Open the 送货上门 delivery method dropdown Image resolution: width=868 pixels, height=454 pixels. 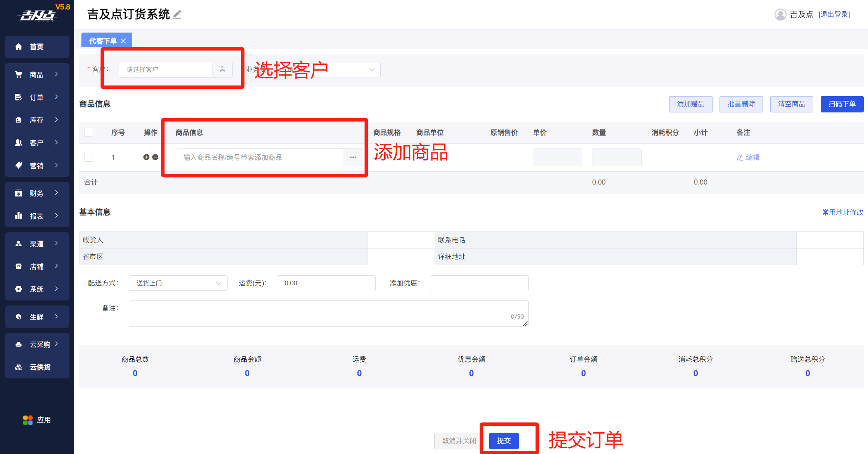178,283
